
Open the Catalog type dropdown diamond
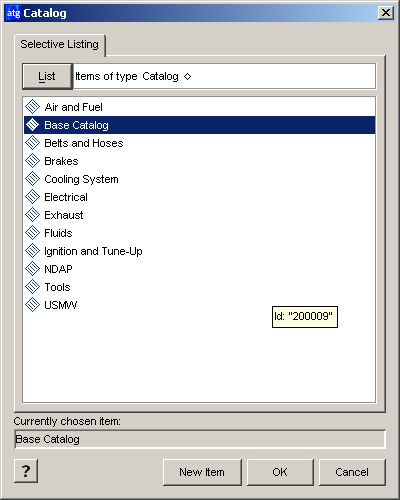(x=187, y=76)
